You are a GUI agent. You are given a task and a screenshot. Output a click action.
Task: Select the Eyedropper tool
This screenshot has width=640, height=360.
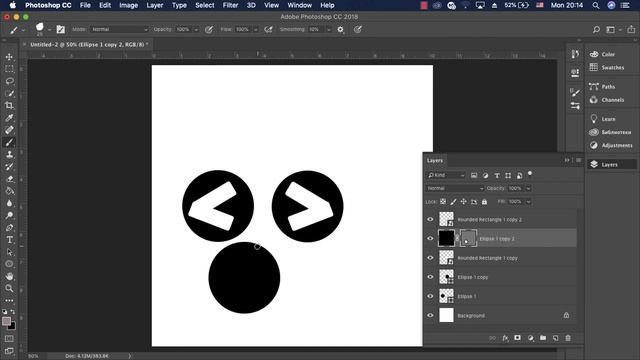click(9, 118)
